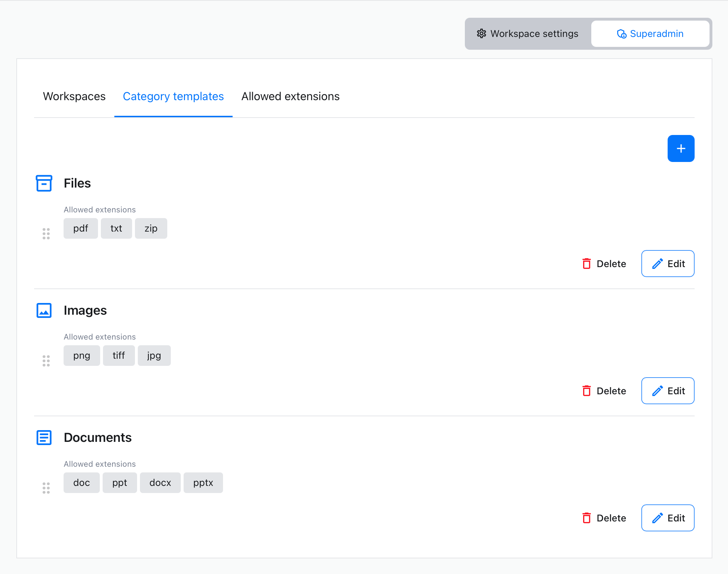Click Edit button for Files category

667,264
